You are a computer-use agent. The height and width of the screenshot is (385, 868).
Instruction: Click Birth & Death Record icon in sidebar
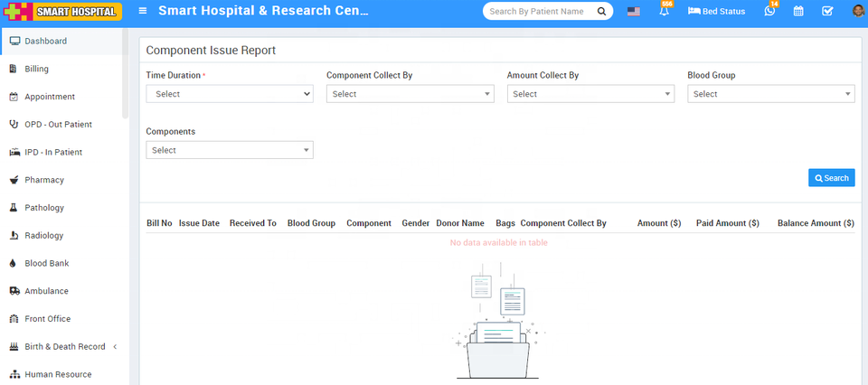pyautogui.click(x=15, y=347)
